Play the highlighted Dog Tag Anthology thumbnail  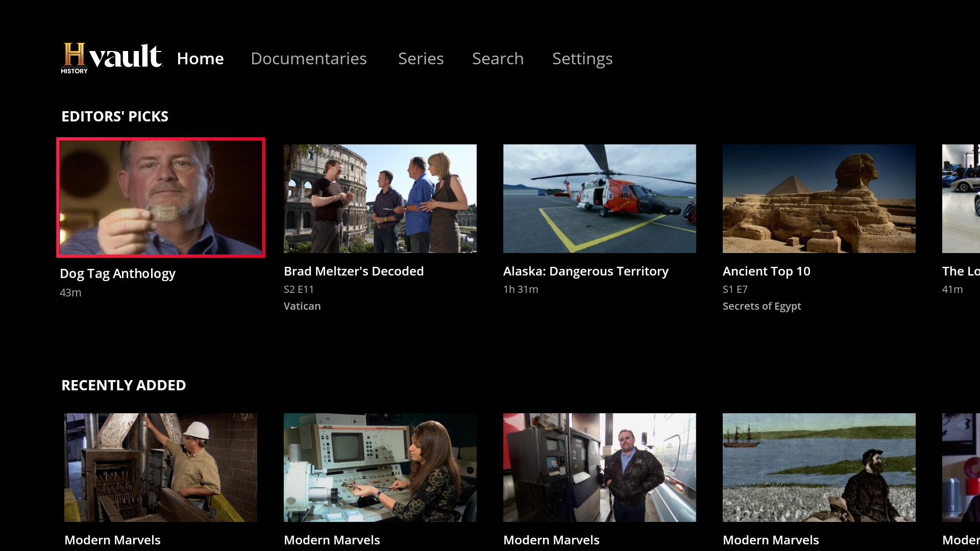160,197
